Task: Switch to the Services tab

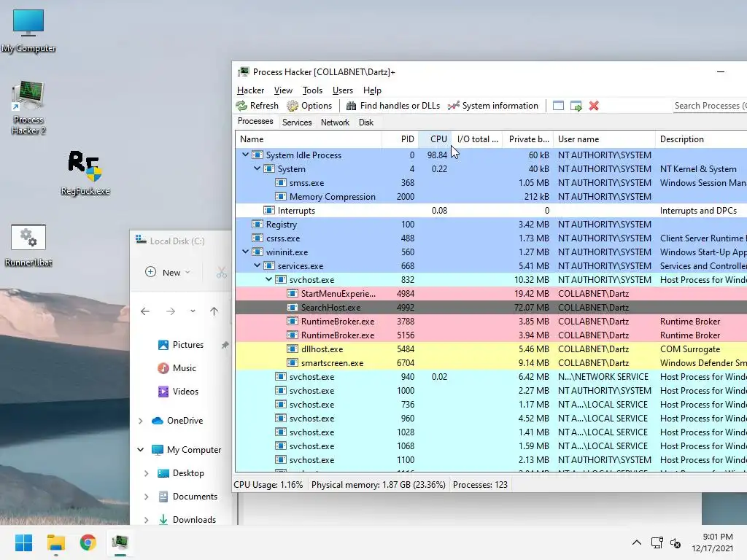Action: click(x=297, y=122)
